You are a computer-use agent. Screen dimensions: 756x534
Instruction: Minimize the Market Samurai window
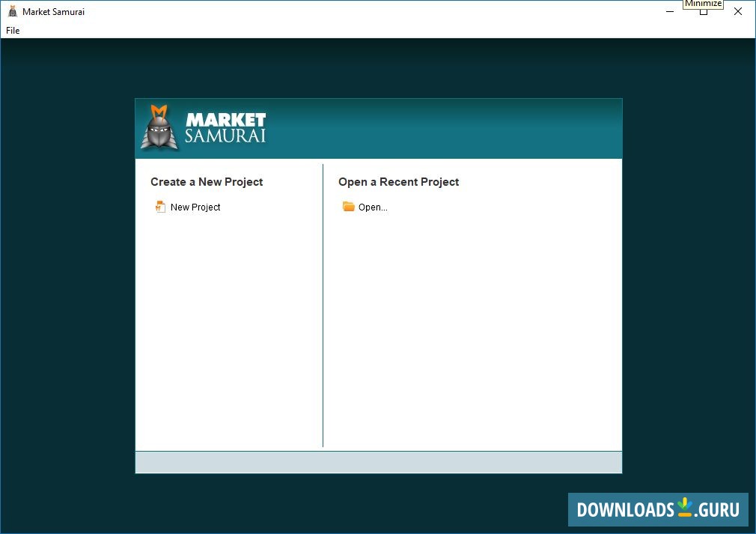coord(670,11)
